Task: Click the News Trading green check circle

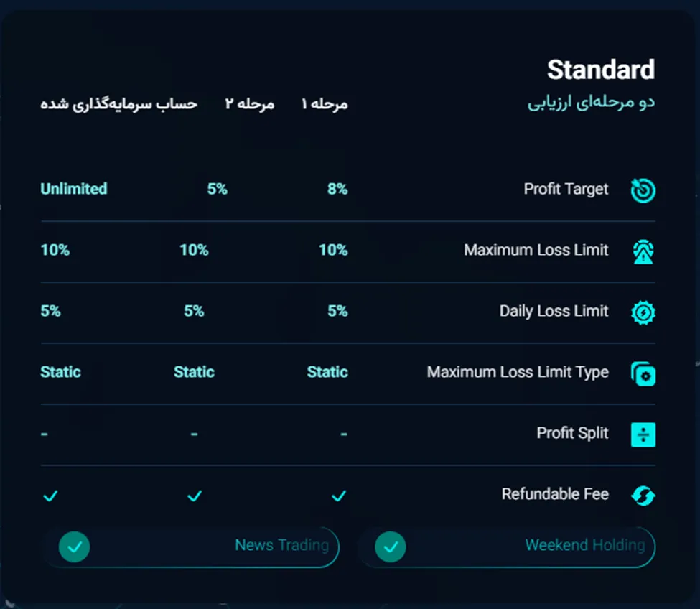Action: 74,547
